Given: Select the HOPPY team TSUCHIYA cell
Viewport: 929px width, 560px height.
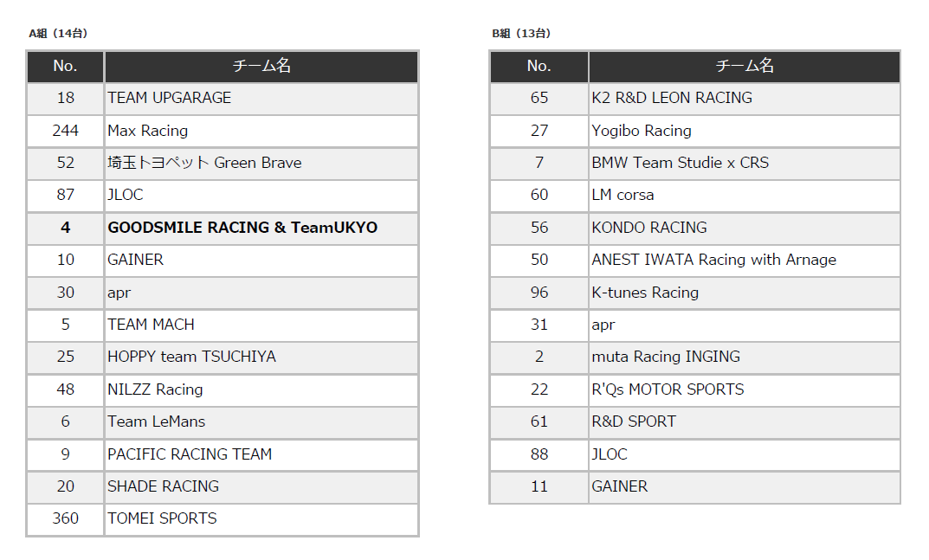Looking at the screenshot, I should point(191,357).
